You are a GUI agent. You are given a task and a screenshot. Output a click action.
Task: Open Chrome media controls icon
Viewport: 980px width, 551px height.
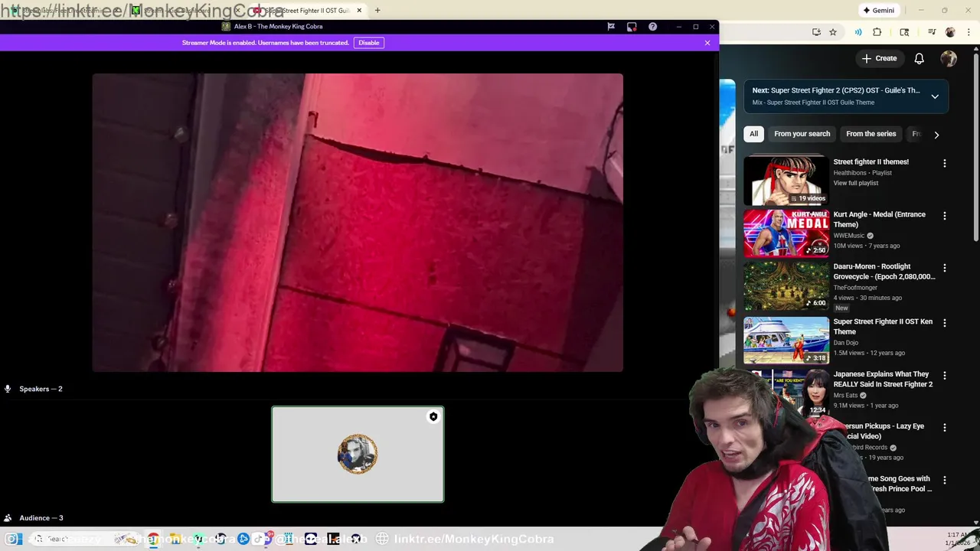pyautogui.click(x=932, y=32)
